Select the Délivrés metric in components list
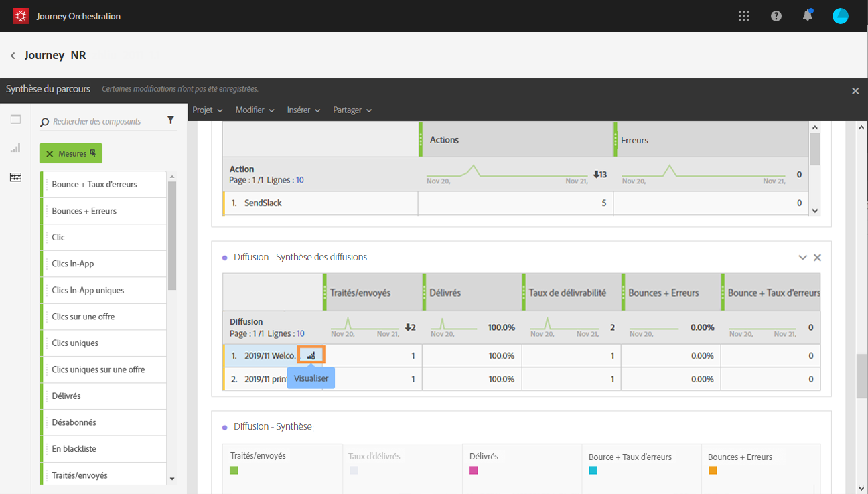Image resolution: width=868 pixels, height=494 pixels. pyautogui.click(x=103, y=396)
